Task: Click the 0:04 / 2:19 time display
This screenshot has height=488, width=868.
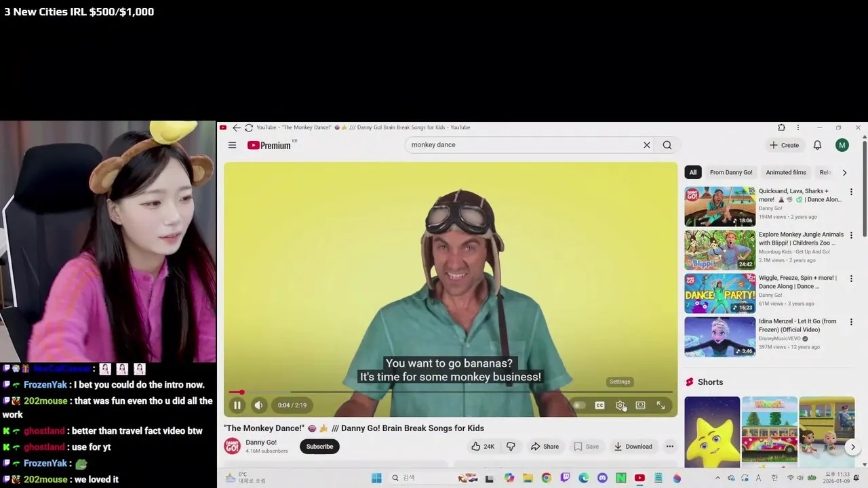Action: tap(292, 405)
